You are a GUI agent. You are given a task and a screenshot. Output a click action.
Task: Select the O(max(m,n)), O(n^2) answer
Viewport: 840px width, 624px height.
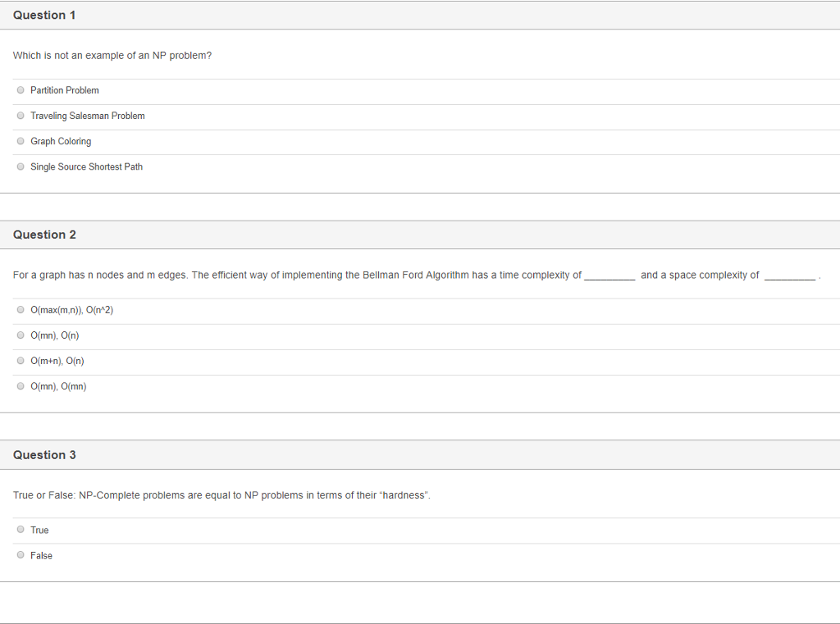point(20,309)
